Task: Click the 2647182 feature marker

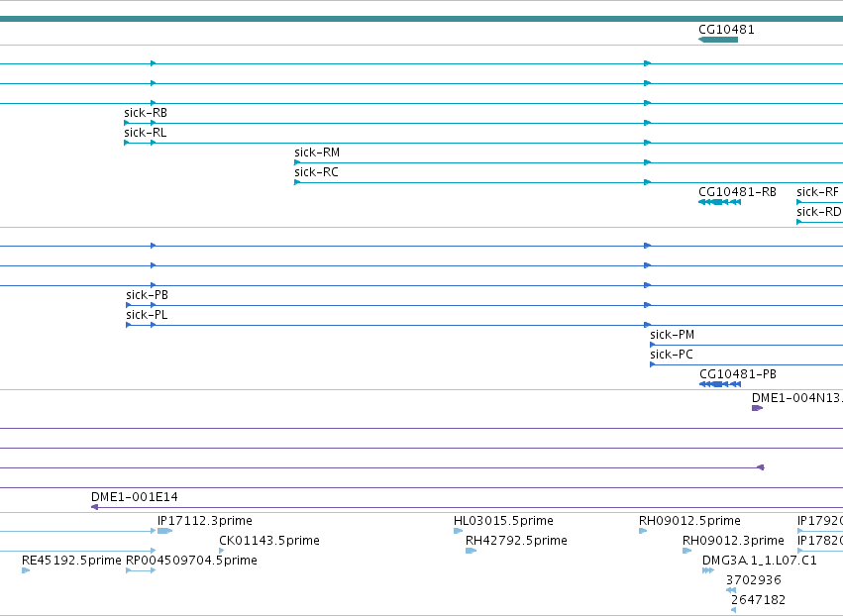Action: (x=734, y=610)
